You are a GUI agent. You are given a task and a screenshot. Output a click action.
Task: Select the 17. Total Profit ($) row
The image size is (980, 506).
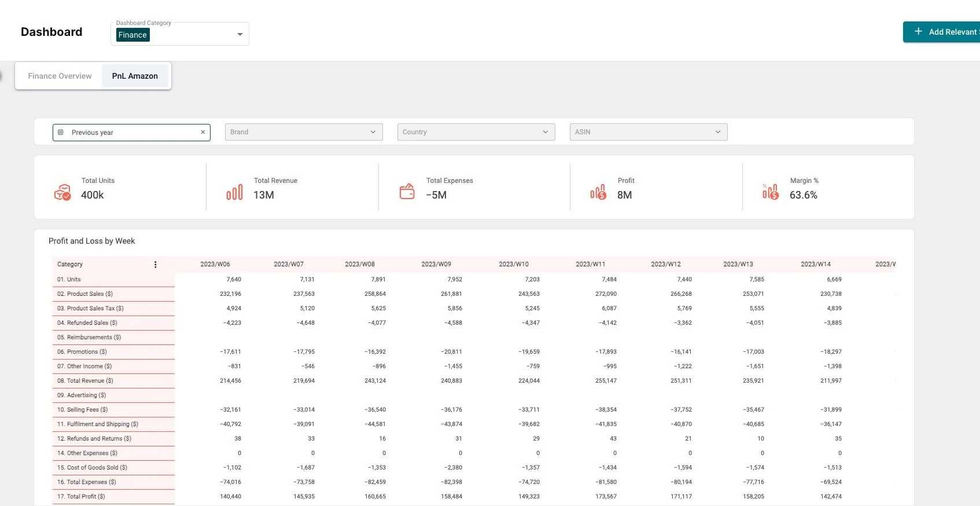click(x=113, y=496)
